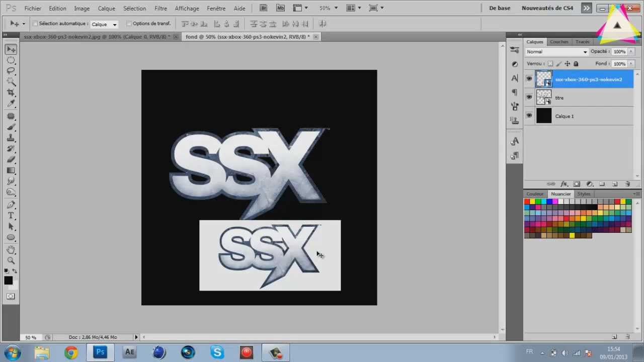Viewport: 644px width, 362px height.
Task: Select the Brush tool
Action: click(x=11, y=127)
